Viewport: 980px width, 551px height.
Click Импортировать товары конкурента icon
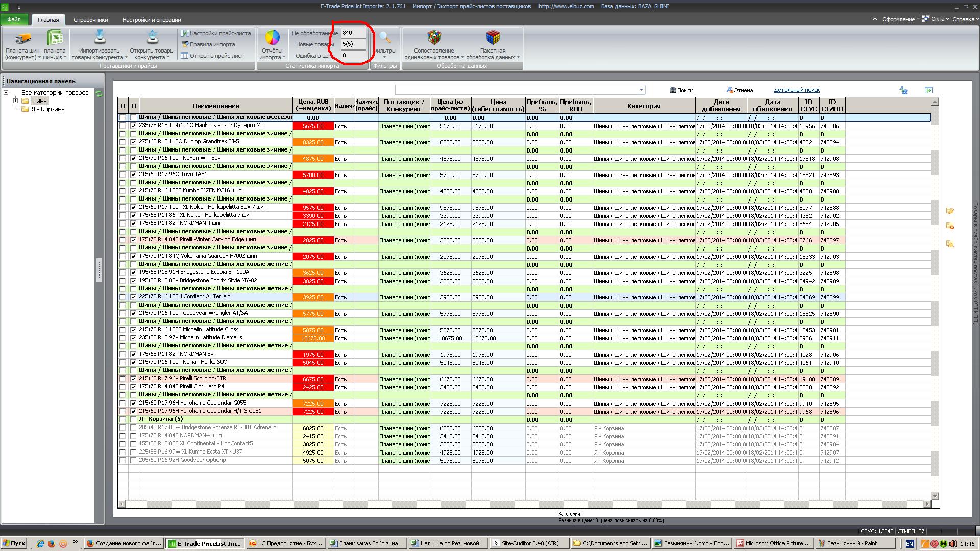pyautogui.click(x=100, y=38)
